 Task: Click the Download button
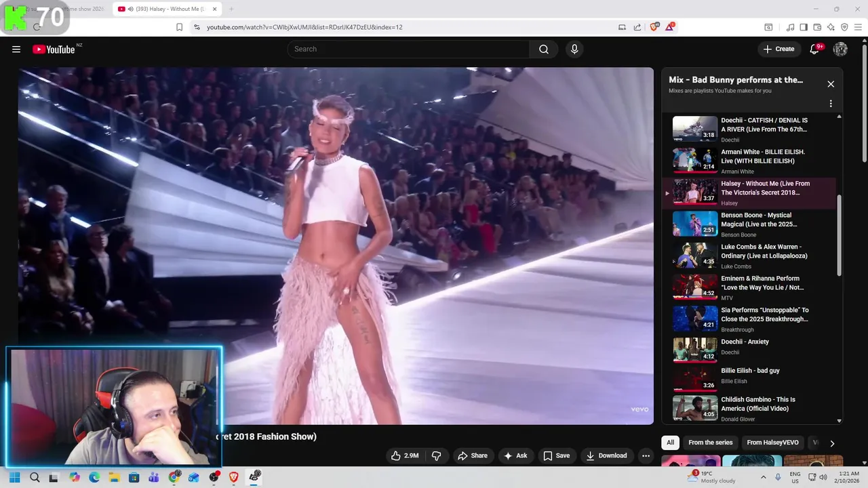tap(606, 455)
